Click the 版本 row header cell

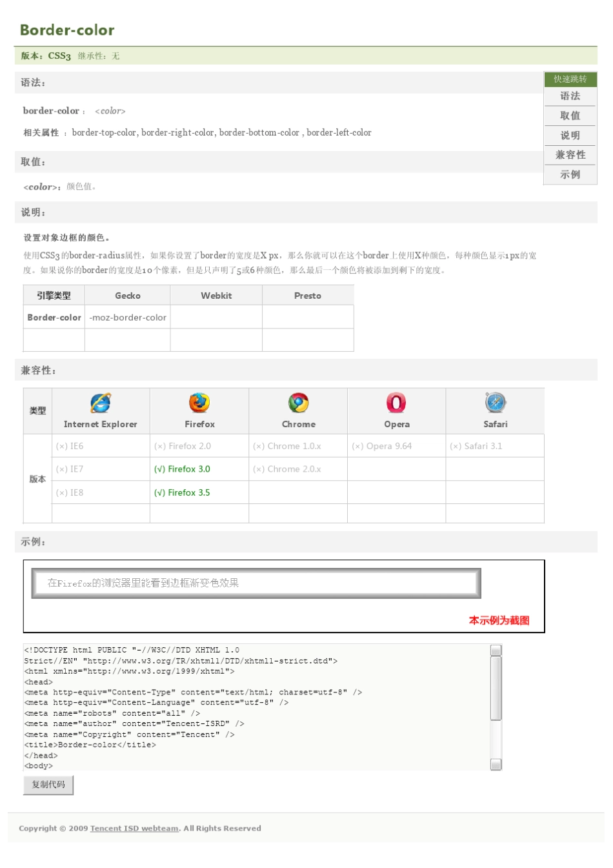coord(37,479)
